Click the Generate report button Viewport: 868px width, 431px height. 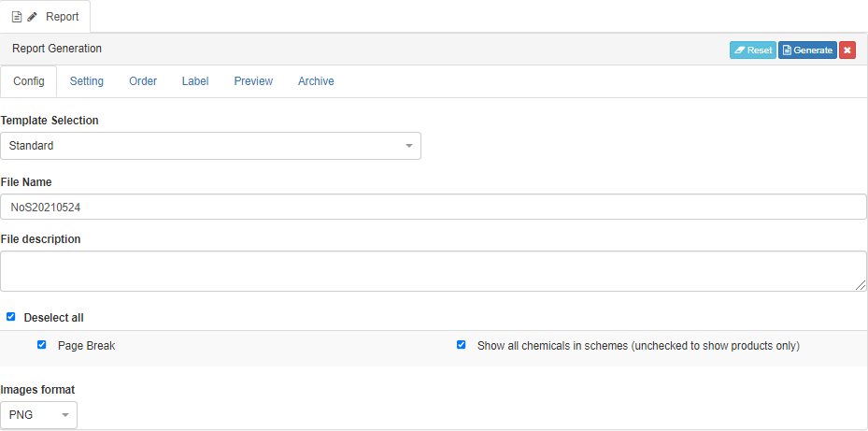(807, 50)
